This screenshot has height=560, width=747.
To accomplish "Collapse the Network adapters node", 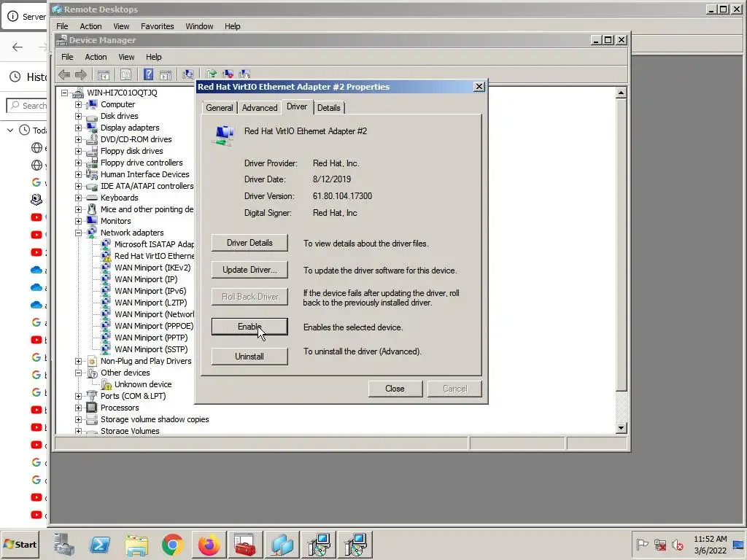I will click(78, 233).
